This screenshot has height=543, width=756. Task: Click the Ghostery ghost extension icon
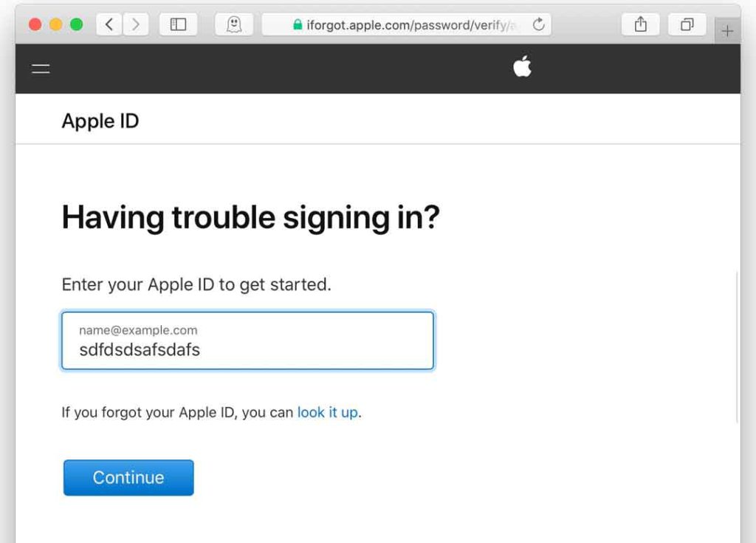pyautogui.click(x=234, y=24)
